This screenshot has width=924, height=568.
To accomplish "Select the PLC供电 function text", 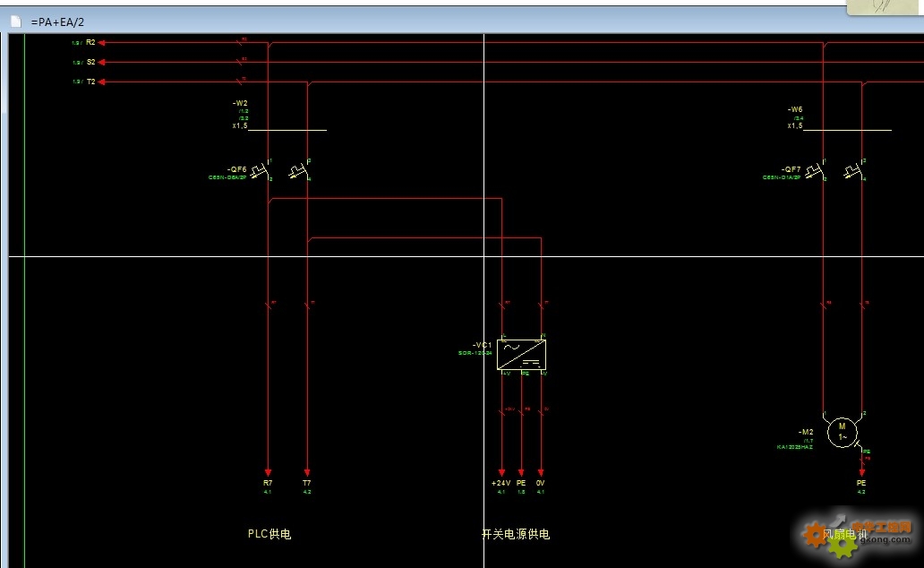I will [x=269, y=534].
